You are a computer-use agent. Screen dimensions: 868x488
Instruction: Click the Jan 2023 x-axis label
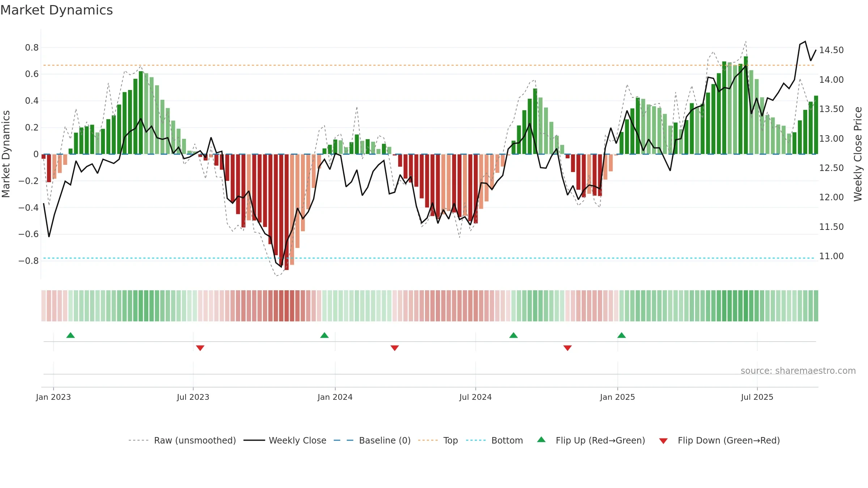tap(54, 397)
